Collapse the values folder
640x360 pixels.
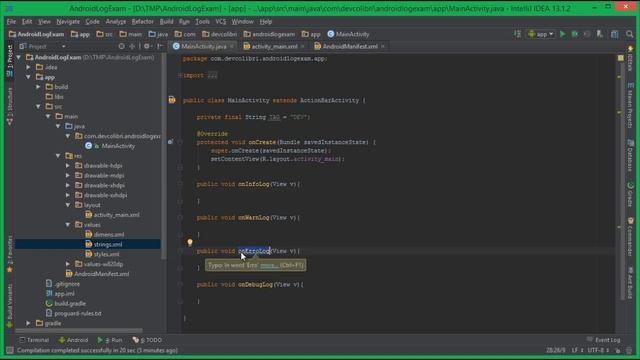[68, 225]
